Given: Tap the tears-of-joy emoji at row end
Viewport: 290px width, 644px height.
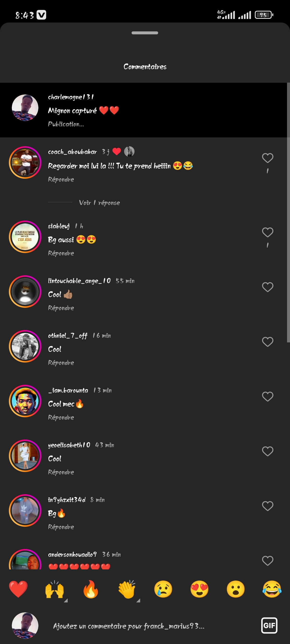Looking at the screenshot, I should click(x=272, y=589).
